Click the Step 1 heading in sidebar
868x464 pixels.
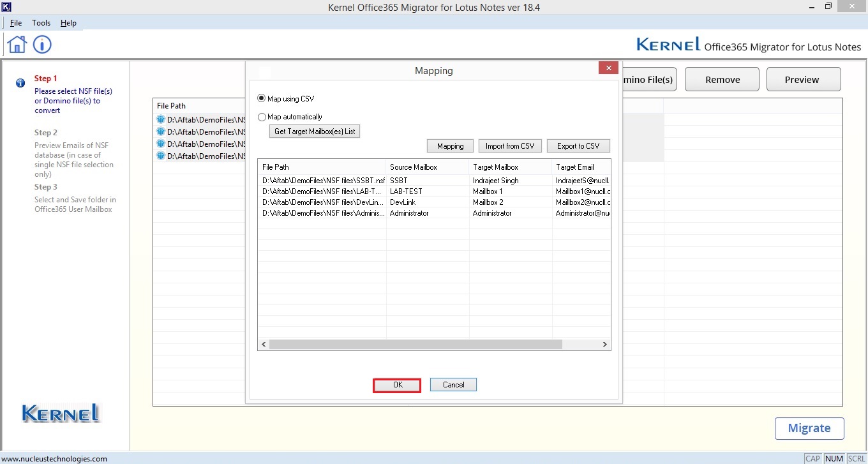46,79
